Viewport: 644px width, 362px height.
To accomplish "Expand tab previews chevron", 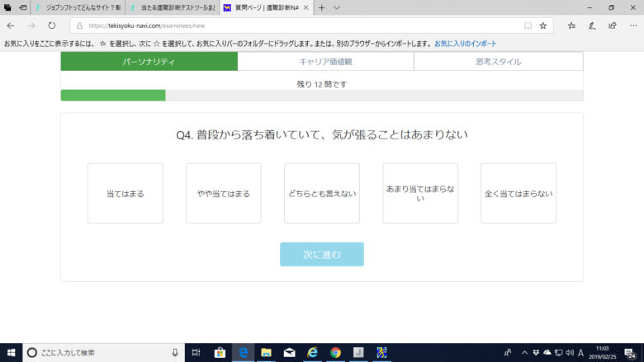I will coord(337,7).
